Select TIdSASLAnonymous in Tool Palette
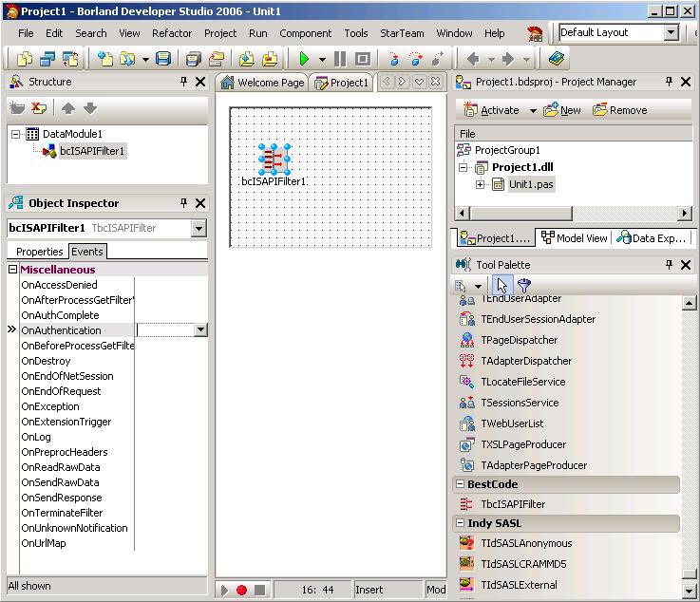The width and height of the screenshot is (700, 602). [526, 543]
